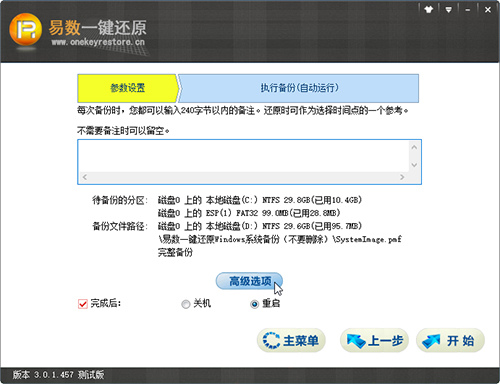Click the remark box scroll left arrow
500x384 pixels.
(85, 177)
